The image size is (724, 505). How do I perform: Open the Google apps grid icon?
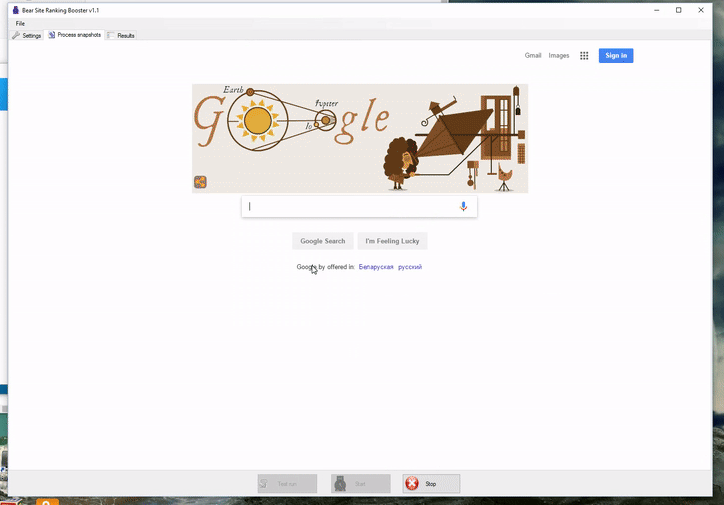(x=584, y=55)
